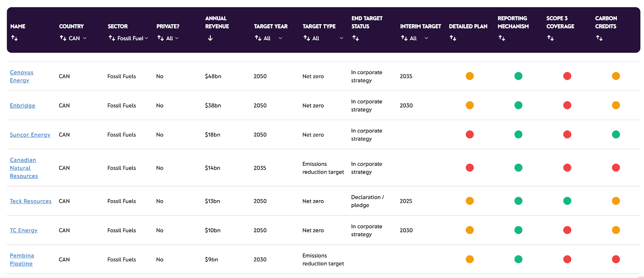Click the End Target Status header

367,23
